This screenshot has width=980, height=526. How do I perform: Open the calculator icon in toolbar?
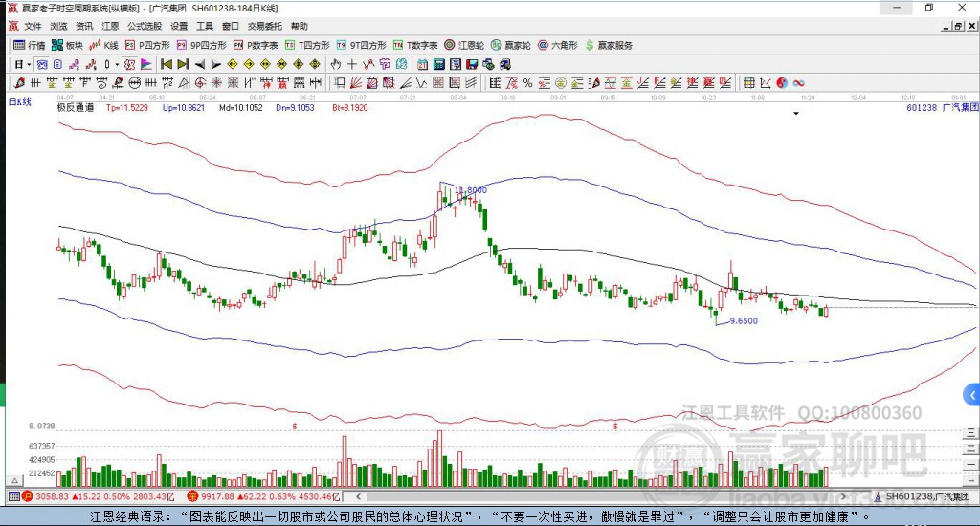(x=438, y=64)
